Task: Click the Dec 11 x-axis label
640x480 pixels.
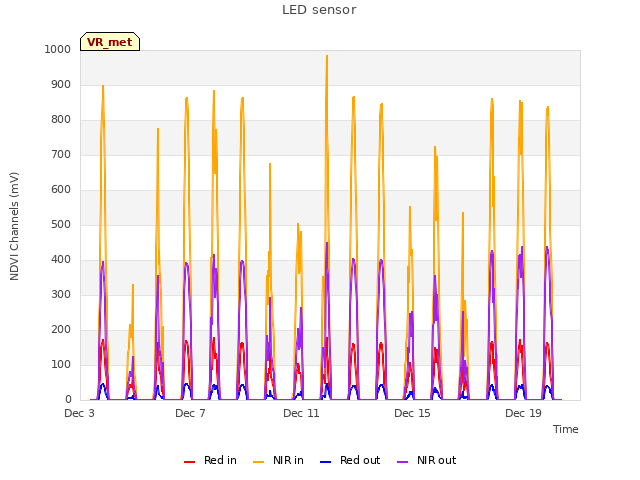Action: click(x=301, y=413)
